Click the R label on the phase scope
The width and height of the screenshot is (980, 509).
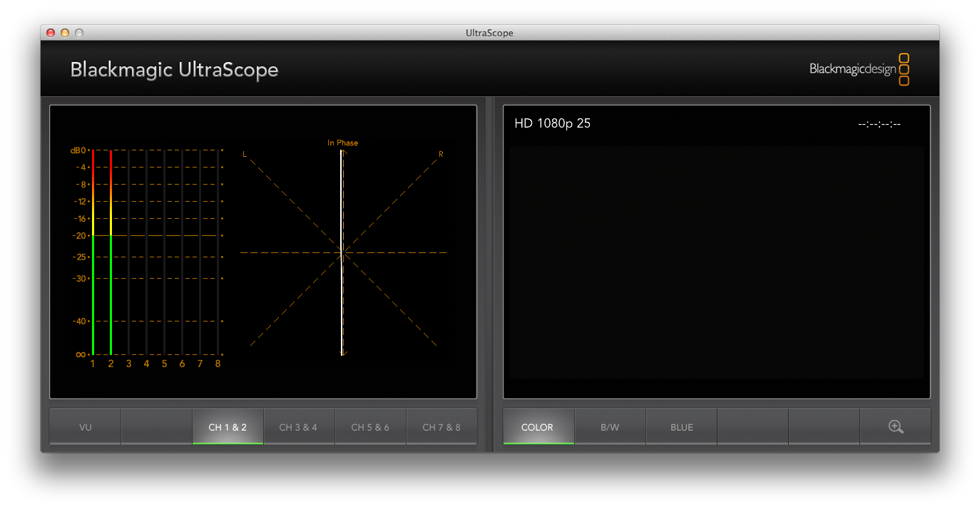(x=441, y=154)
